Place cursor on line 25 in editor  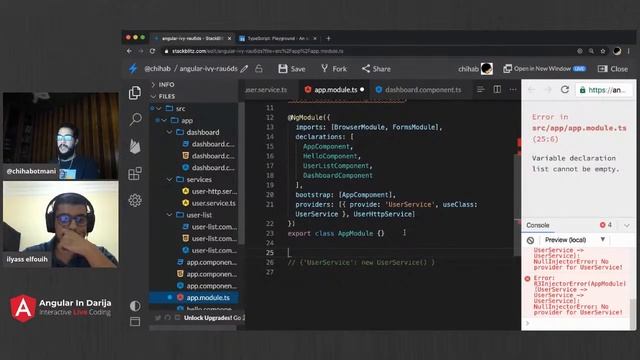(x=400, y=253)
